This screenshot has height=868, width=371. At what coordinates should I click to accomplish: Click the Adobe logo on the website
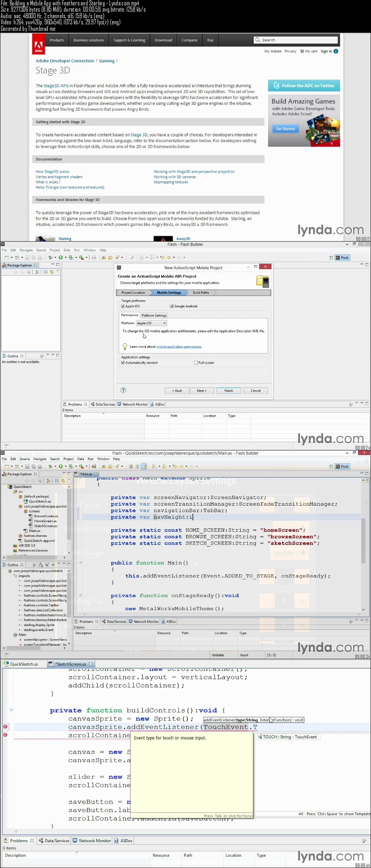tap(39, 45)
